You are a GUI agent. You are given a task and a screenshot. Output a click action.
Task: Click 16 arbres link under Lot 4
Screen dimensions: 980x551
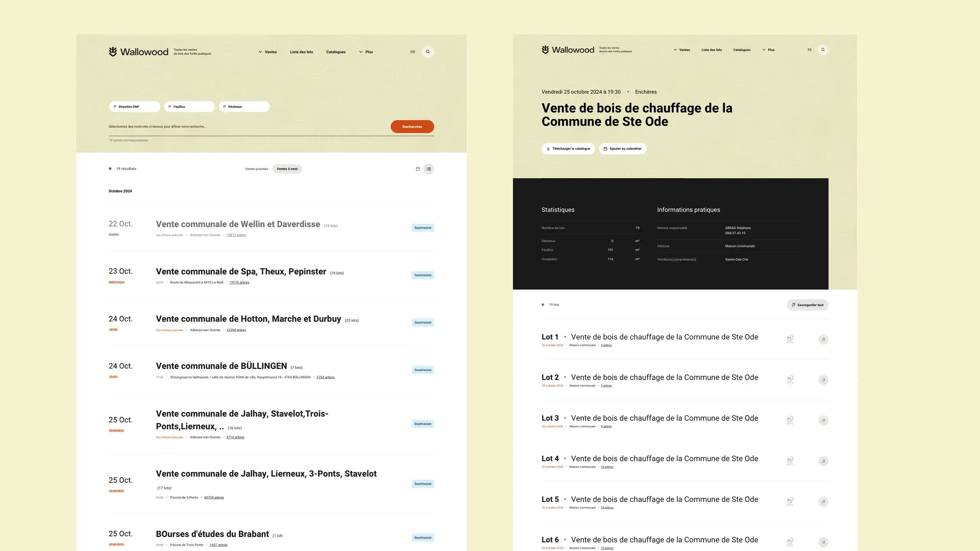607,467
